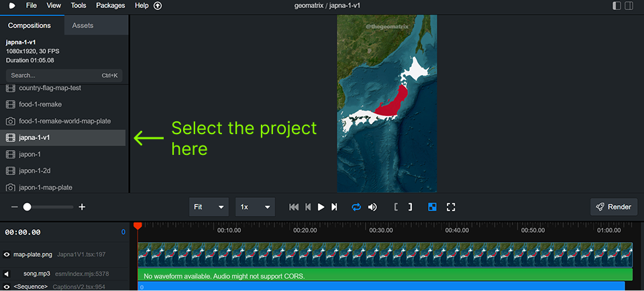Open the Tools menu
644x291 pixels.
(x=78, y=6)
